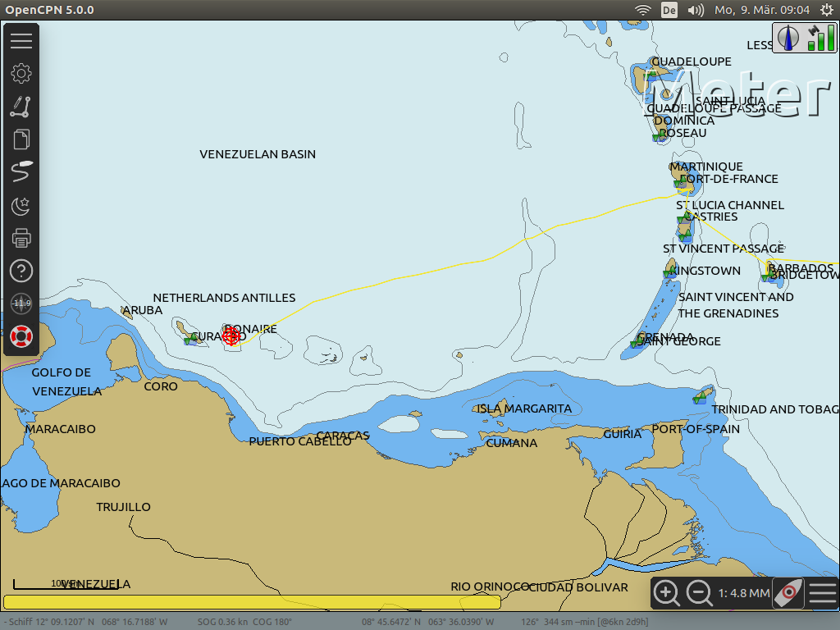The width and height of the screenshot is (840, 630).
Task: Click the KINGSTOWN label
Action: pyautogui.click(x=705, y=271)
